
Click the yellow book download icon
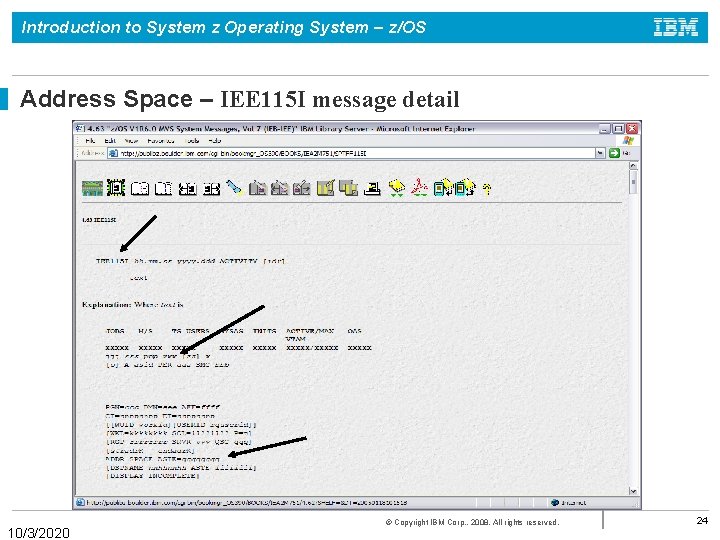tap(397, 188)
